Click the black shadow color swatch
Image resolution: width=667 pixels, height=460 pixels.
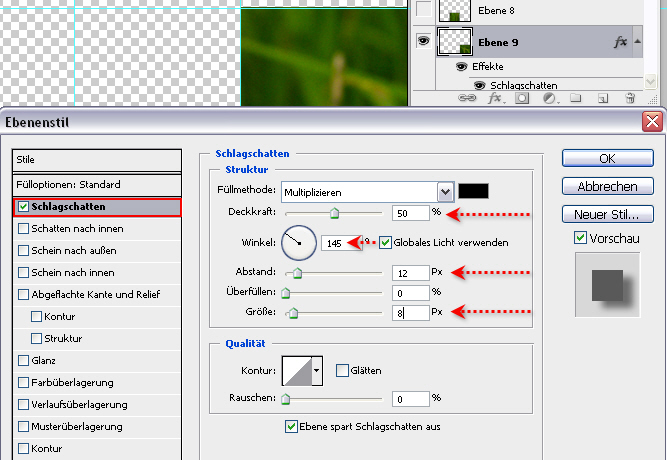[x=473, y=190]
